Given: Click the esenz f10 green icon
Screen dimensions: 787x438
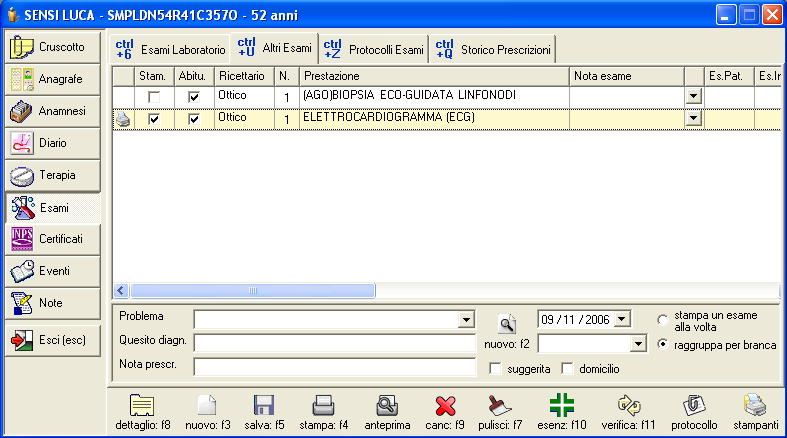Looking at the screenshot, I should coord(561,405).
